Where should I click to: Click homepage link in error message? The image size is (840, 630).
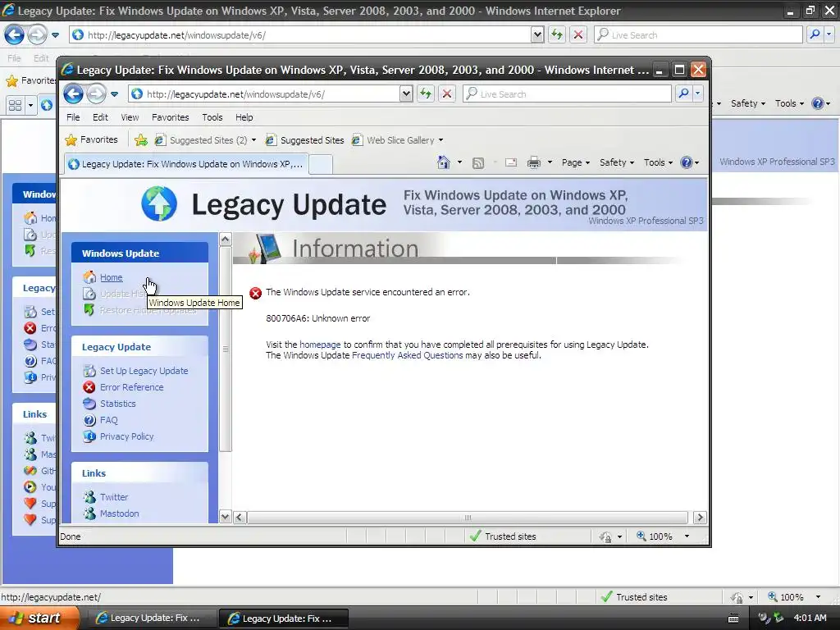coord(320,345)
